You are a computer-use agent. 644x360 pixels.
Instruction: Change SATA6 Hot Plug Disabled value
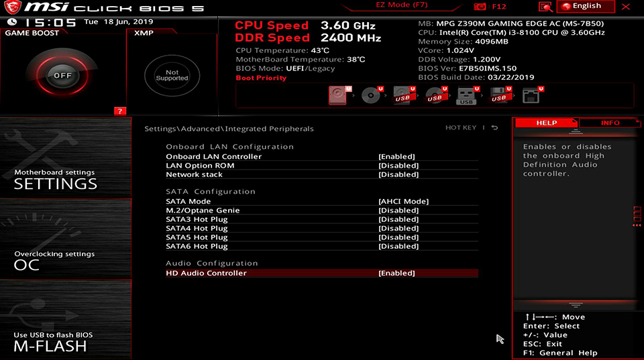pos(398,246)
